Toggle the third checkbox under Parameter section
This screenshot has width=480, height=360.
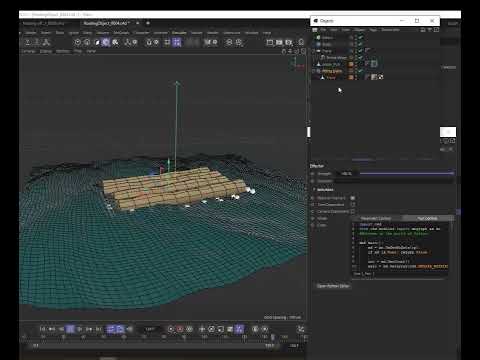click(x=353, y=211)
